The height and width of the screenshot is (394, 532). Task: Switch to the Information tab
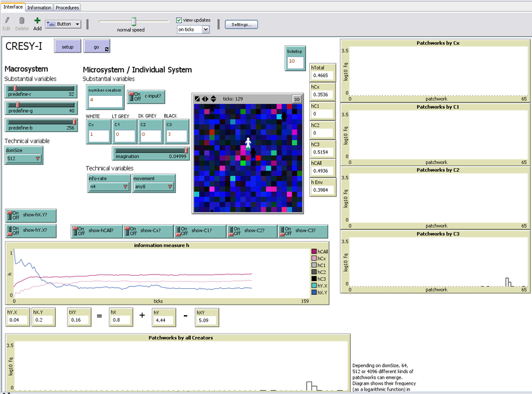39,7
